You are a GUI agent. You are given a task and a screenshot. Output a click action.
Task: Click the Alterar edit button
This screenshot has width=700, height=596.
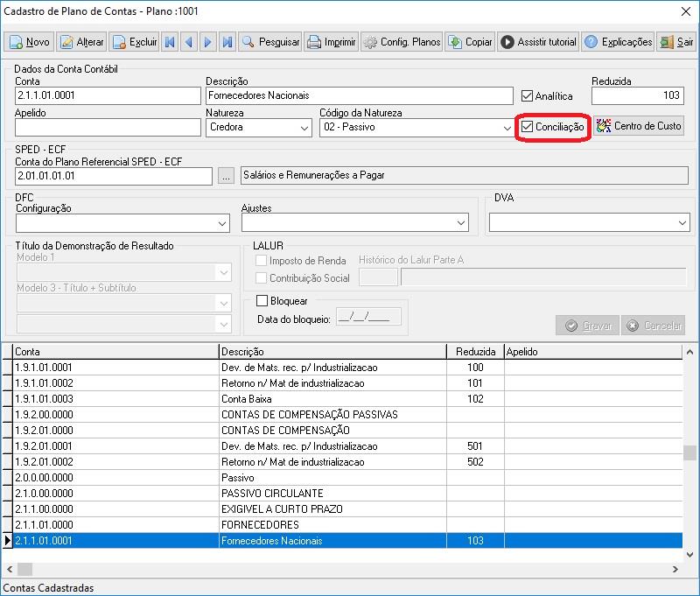(81, 42)
